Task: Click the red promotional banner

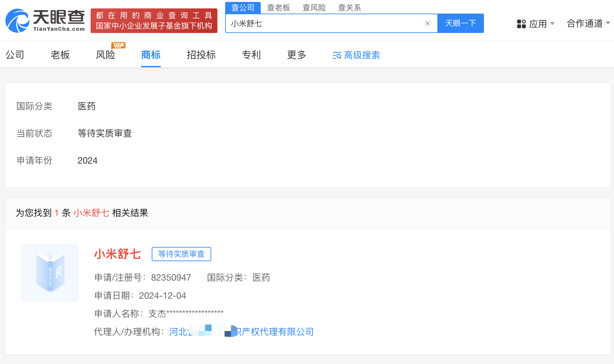Action: [154, 21]
